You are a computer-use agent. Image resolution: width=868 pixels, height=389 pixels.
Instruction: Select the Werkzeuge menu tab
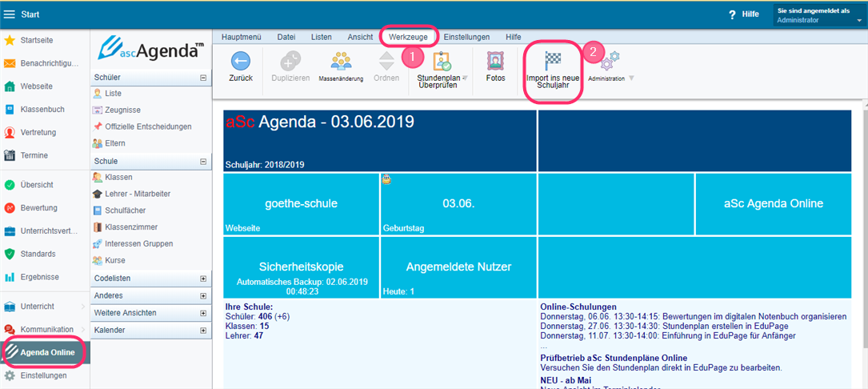pos(409,37)
